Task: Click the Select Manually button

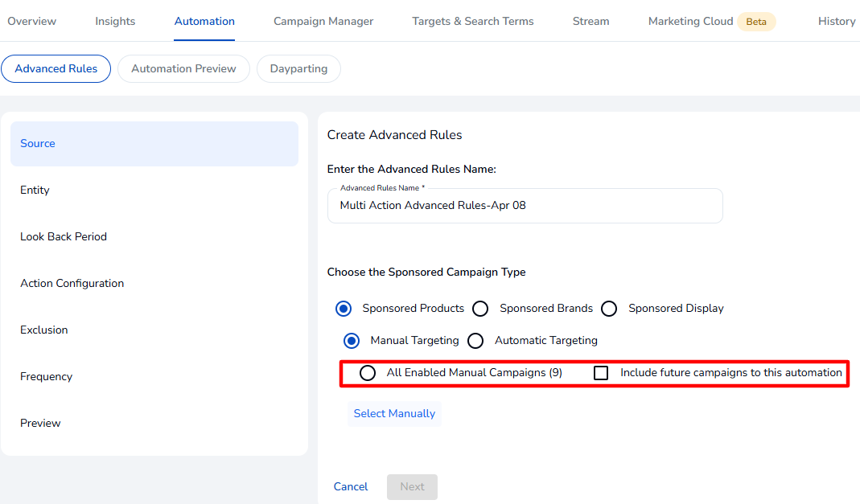Action: pyautogui.click(x=394, y=414)
